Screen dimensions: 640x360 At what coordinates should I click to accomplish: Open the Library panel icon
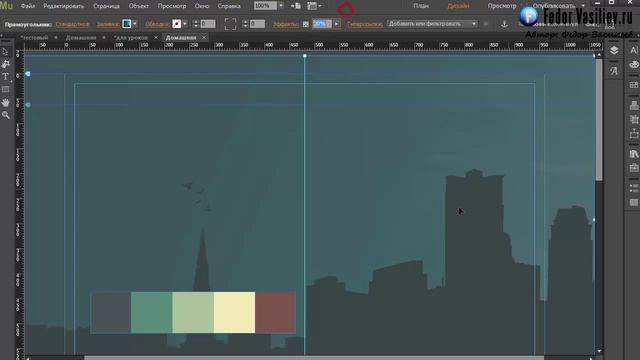tap(633, 154)
